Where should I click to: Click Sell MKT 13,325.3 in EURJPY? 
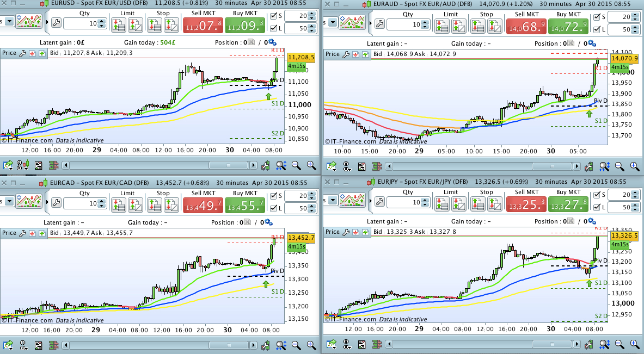coord(526,204)
